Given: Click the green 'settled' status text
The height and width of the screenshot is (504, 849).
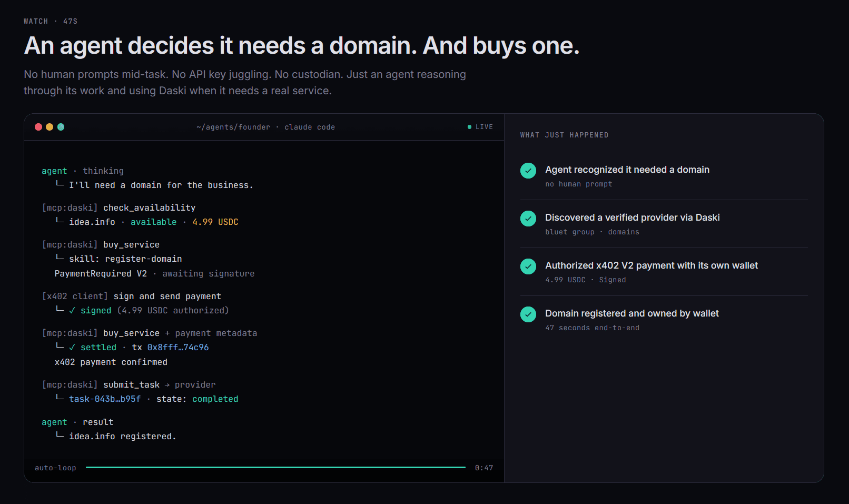Looking at the screenshot, I should point(98,348).
